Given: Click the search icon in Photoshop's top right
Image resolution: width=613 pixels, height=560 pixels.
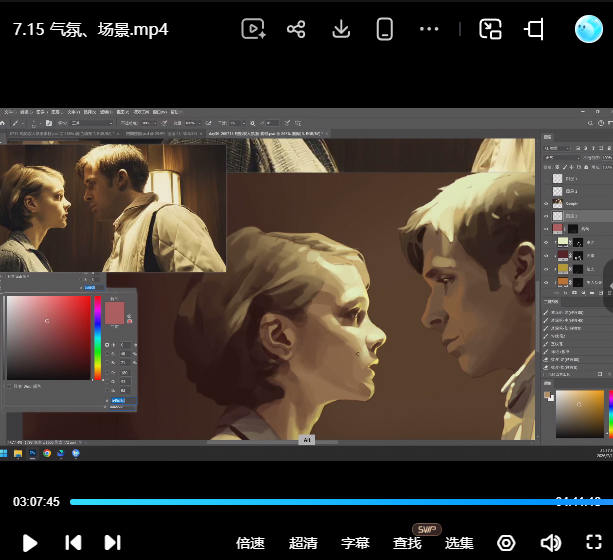Looking at the screenshot, I should [x=590, y=123].
